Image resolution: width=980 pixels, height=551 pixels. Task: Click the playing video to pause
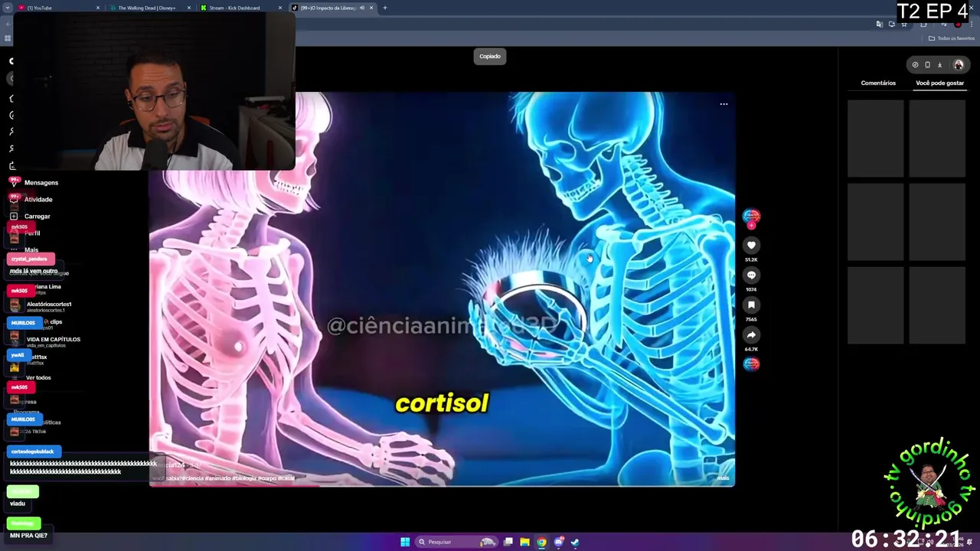442,289
